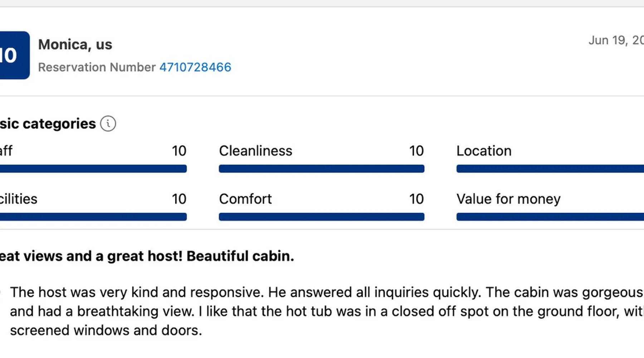Click the Value for money label
Screen dimensions: 644x358
(x=508, y=199)
